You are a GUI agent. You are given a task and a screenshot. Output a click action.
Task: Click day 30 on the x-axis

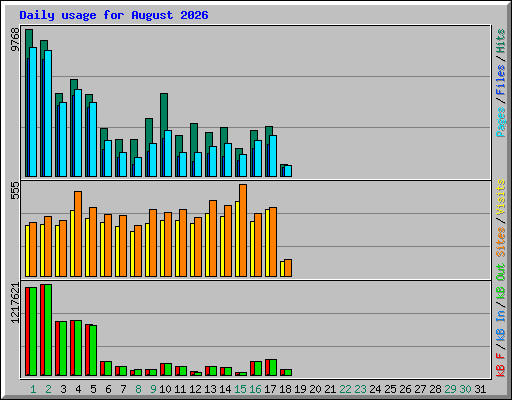click(x=465, y=389)
